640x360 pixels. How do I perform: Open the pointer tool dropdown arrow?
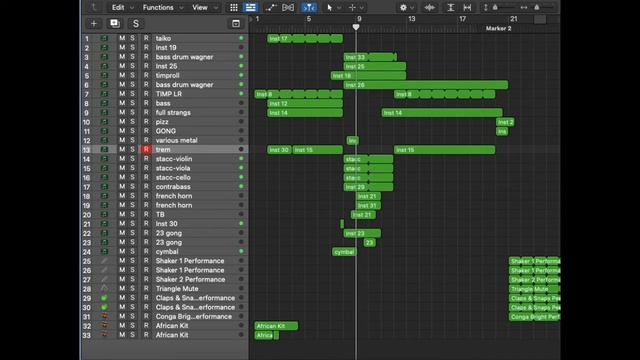click(339, 8)
